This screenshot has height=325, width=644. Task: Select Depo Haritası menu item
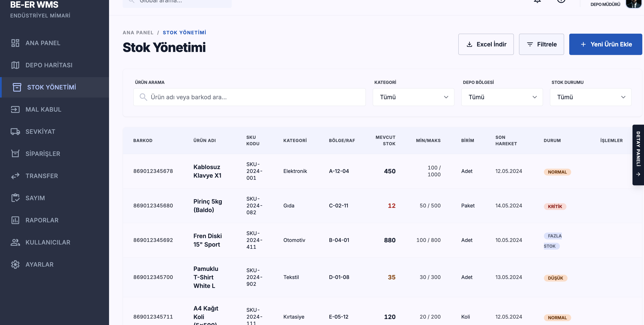55,65
